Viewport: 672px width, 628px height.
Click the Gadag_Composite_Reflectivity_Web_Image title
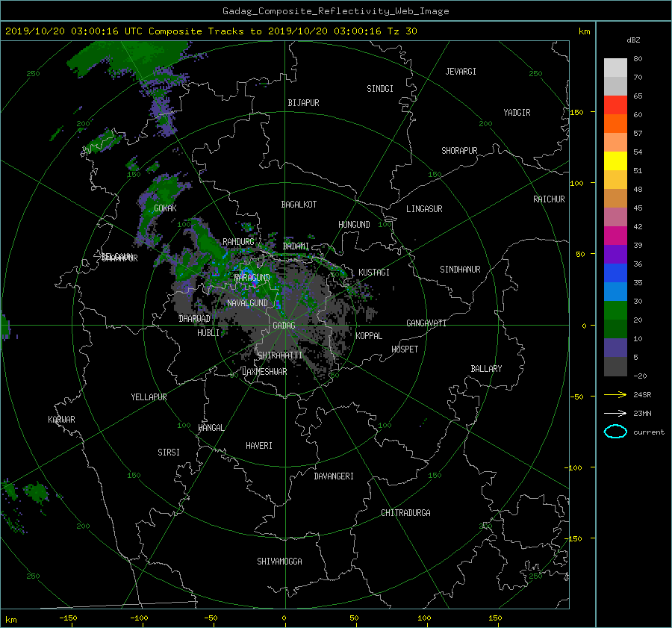(x=335, y=11)
